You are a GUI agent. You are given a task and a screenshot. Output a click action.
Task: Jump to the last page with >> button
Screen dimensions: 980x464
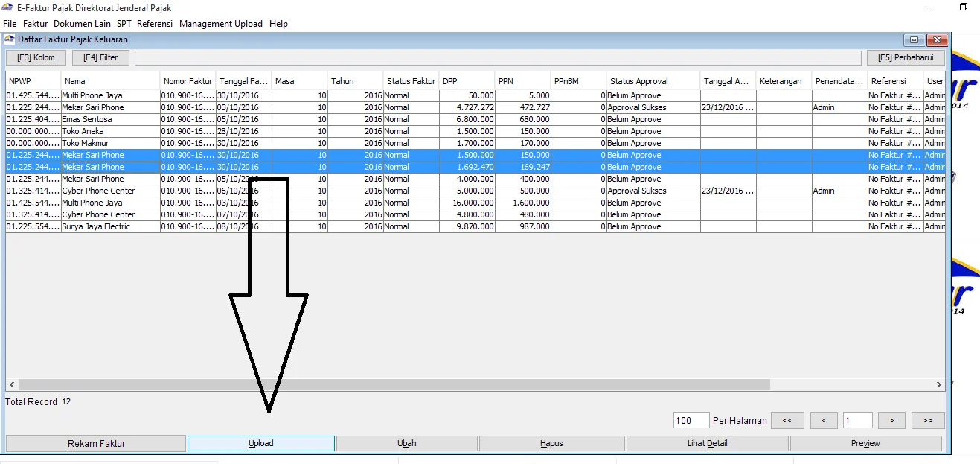[927, 420]
